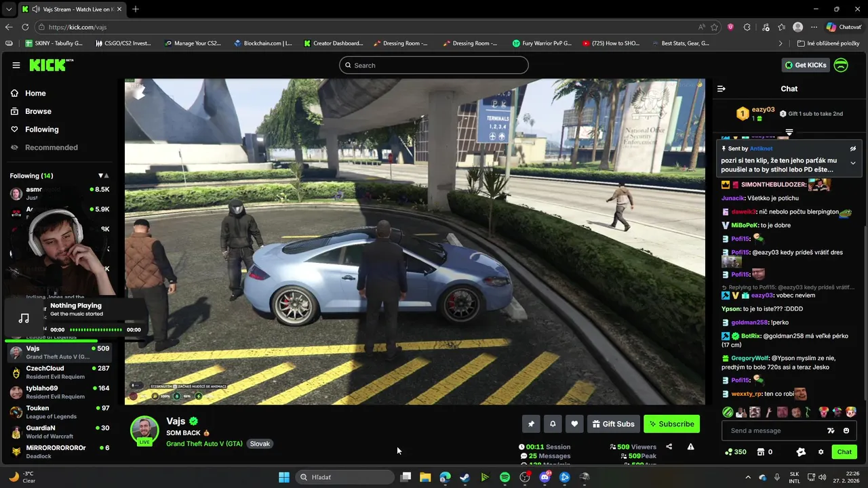Show more bookmarks chevron
868x488 pixels.
(781, 43)
